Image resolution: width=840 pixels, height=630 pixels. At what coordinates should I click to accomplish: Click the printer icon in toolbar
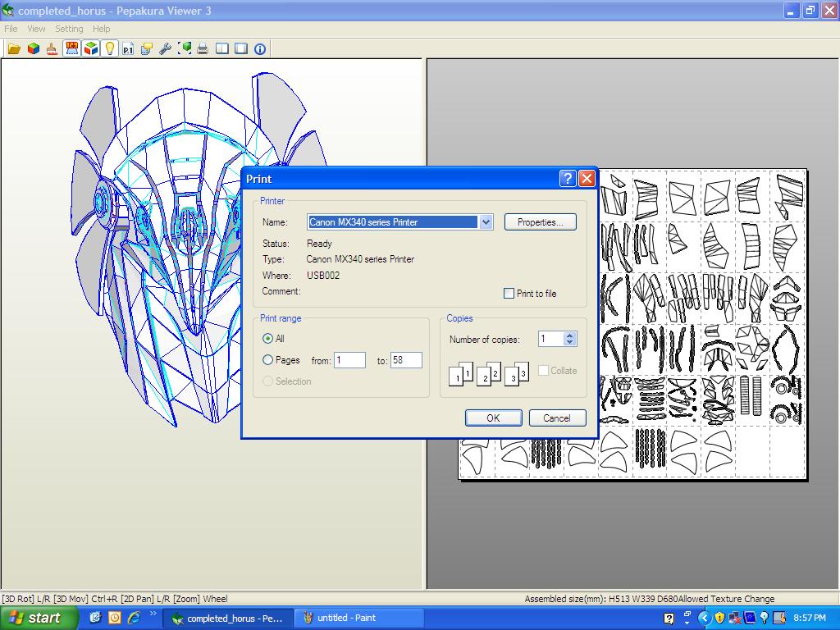[x=203, y=48]
